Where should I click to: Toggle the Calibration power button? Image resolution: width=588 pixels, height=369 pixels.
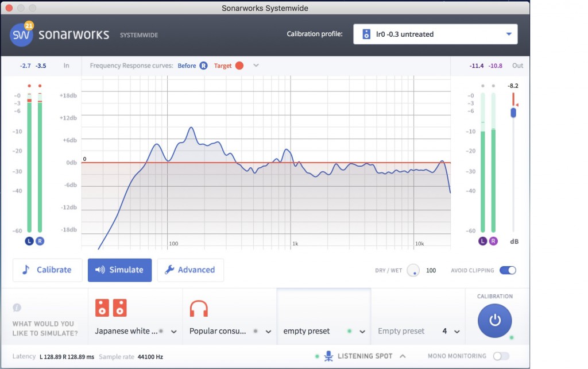pyautogui.click(x=494, y=321)
